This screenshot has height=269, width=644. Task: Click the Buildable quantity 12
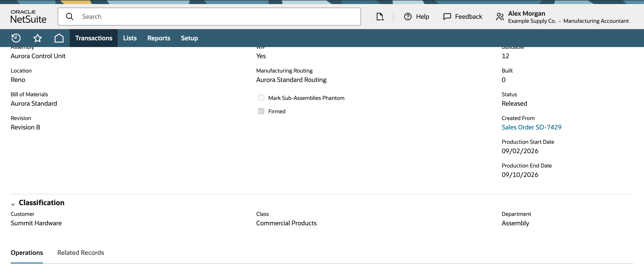[505, 56]
